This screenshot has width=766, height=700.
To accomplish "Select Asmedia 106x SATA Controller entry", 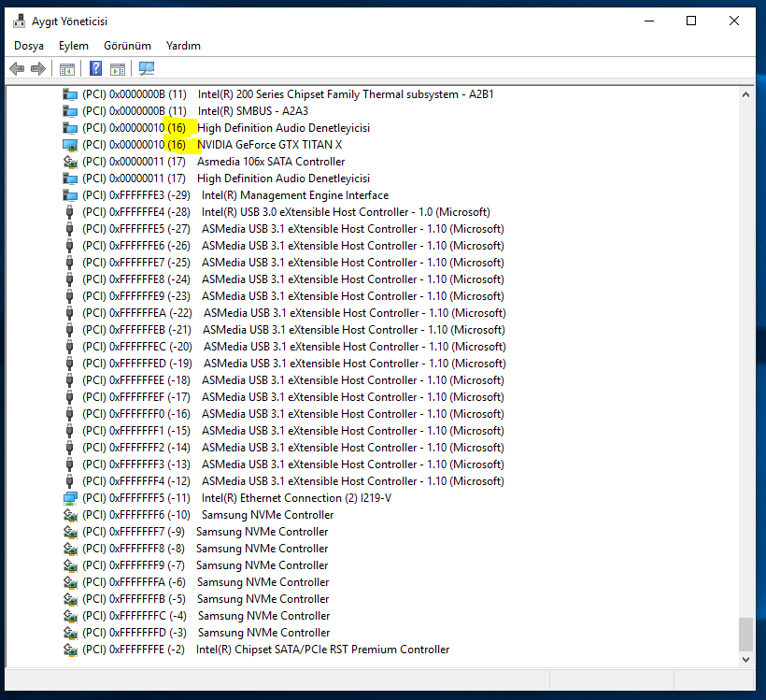I will click(x=214, y=162).
